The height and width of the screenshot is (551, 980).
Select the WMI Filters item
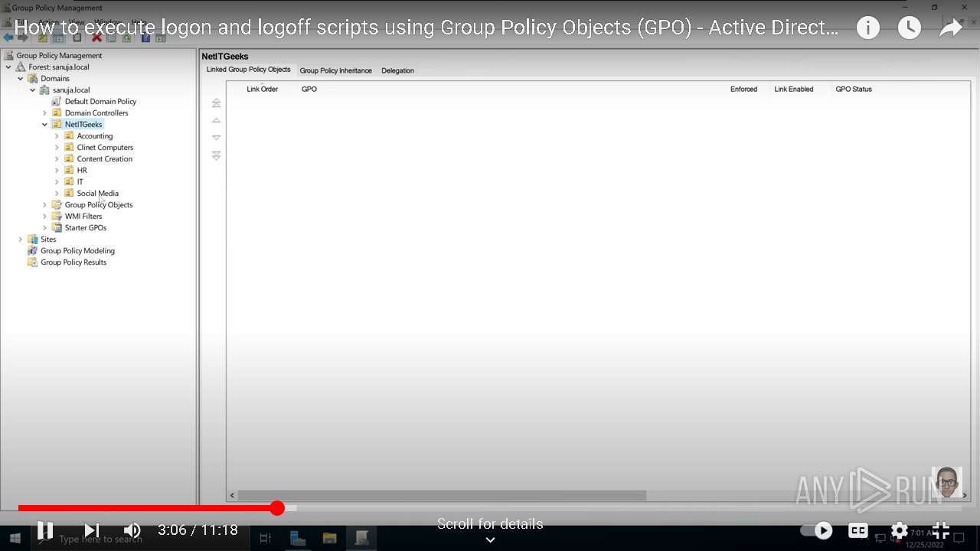(x=83, y=217)
